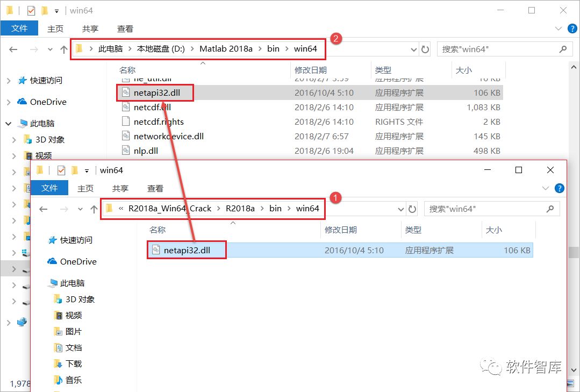Open Home tab in front win64 window
This screenshot has width=580, height=392.
[85, 188]
